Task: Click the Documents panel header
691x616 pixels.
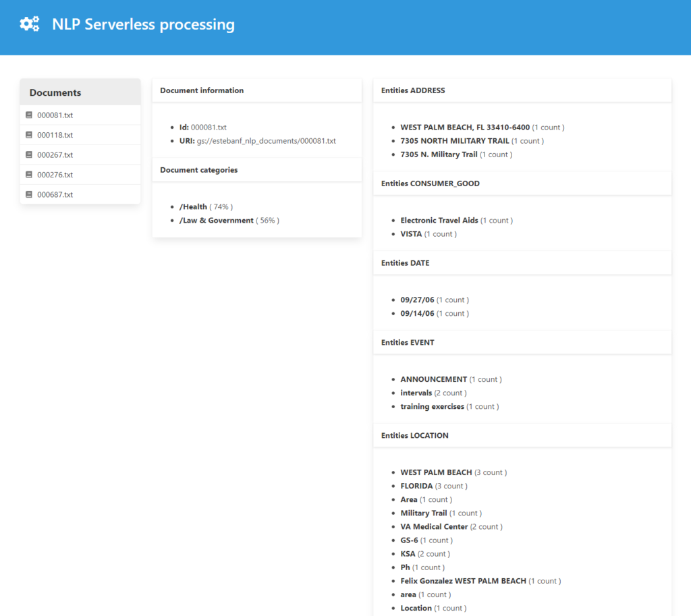Action: [80, 92]
